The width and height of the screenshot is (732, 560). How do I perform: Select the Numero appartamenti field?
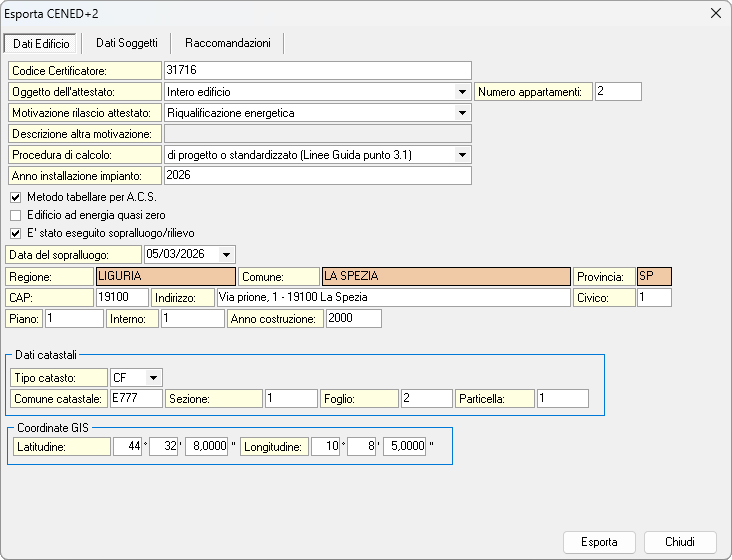click(x=617, y=92)
